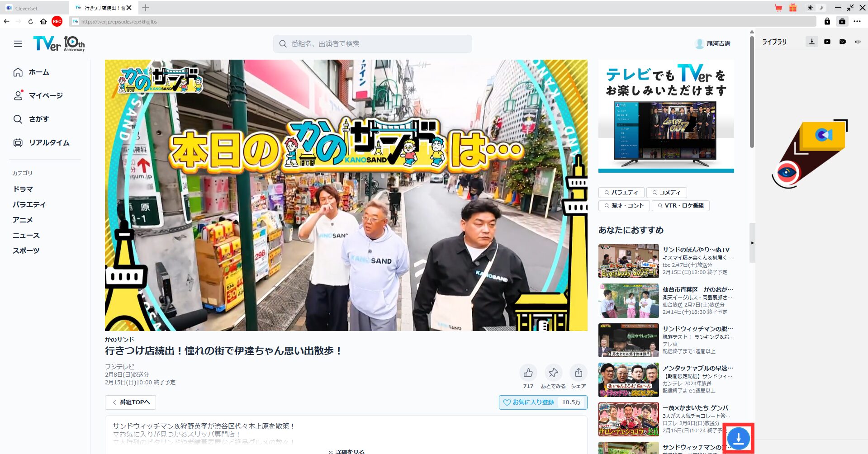Open the recorded videos library icon
Screen dimensions: 868x454
click(x=843, y=42)
